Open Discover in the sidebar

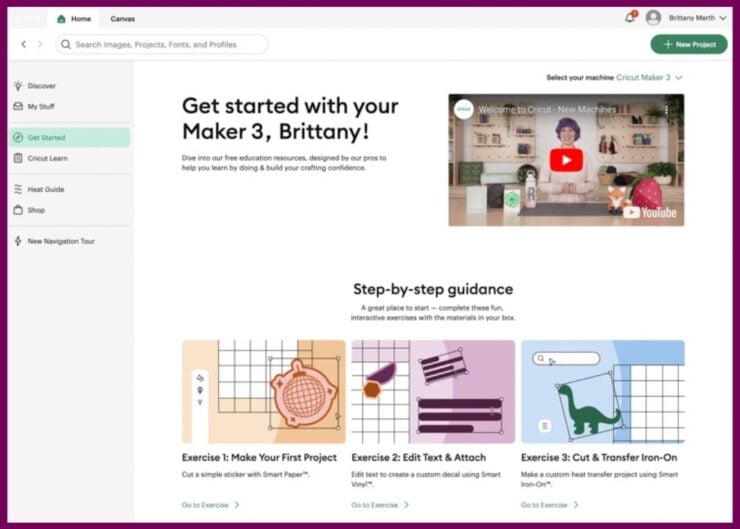[69, 86]
